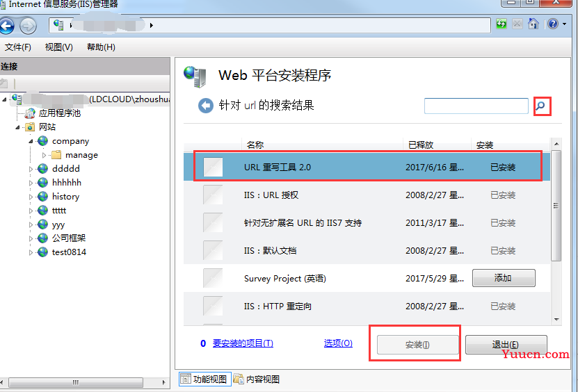
Task: Click the blue back arrow beside search results
Action: tap(206, 106)
